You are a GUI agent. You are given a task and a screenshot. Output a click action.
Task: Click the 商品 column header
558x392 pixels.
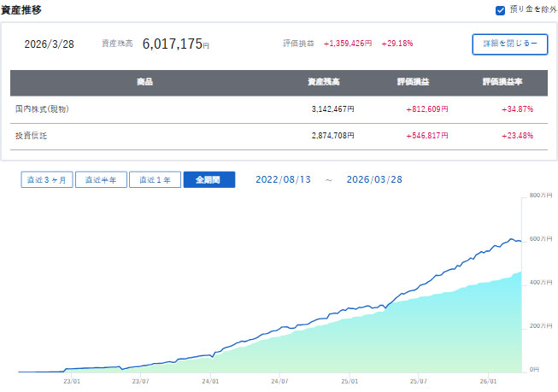(x=144, y=83)
